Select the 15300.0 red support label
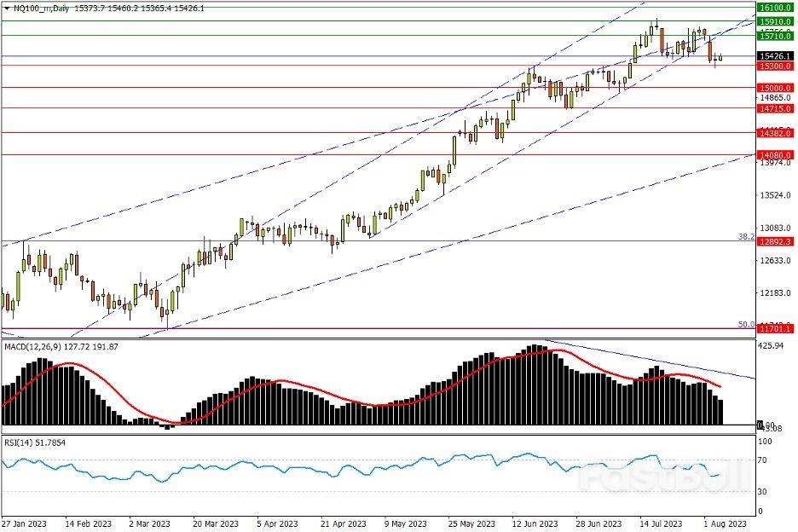 776,66
